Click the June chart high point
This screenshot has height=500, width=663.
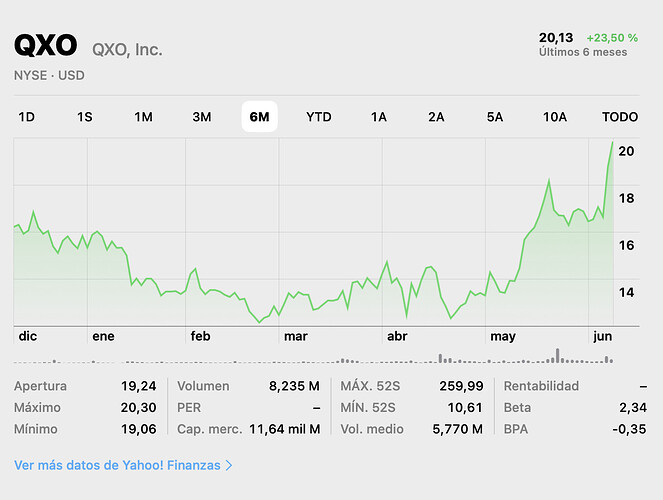(612, 143)
